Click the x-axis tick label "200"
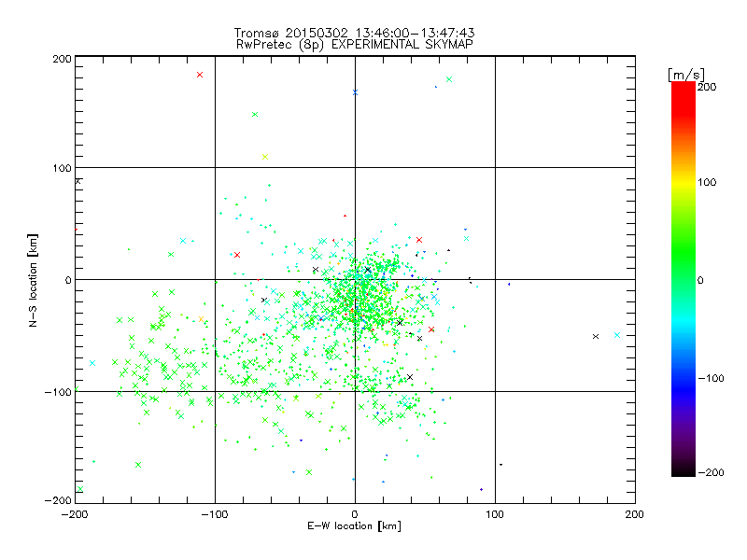Screen dimensions: 747x560 pyautogui.click(x=635, y=514)
